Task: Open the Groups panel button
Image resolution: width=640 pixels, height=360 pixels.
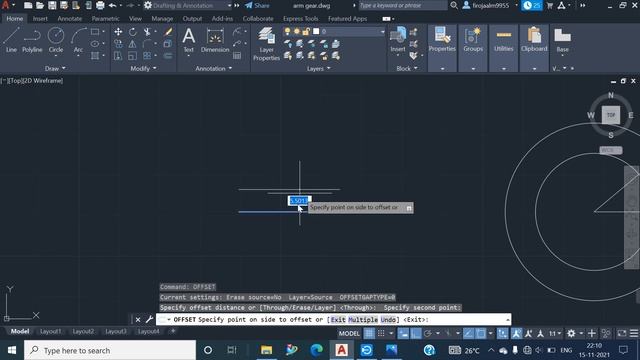Action: click(473, 40)
